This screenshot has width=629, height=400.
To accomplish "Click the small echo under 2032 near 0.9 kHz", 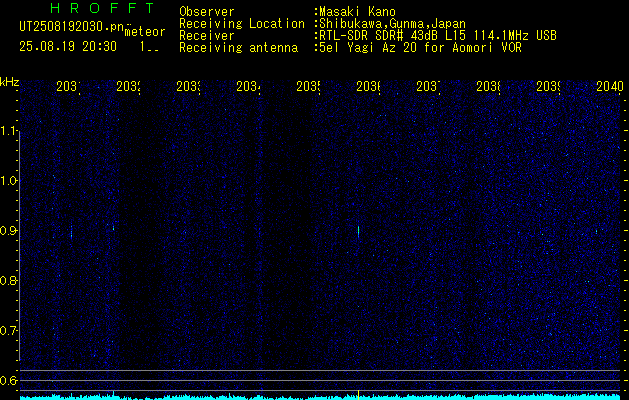I will coord(114,228).
